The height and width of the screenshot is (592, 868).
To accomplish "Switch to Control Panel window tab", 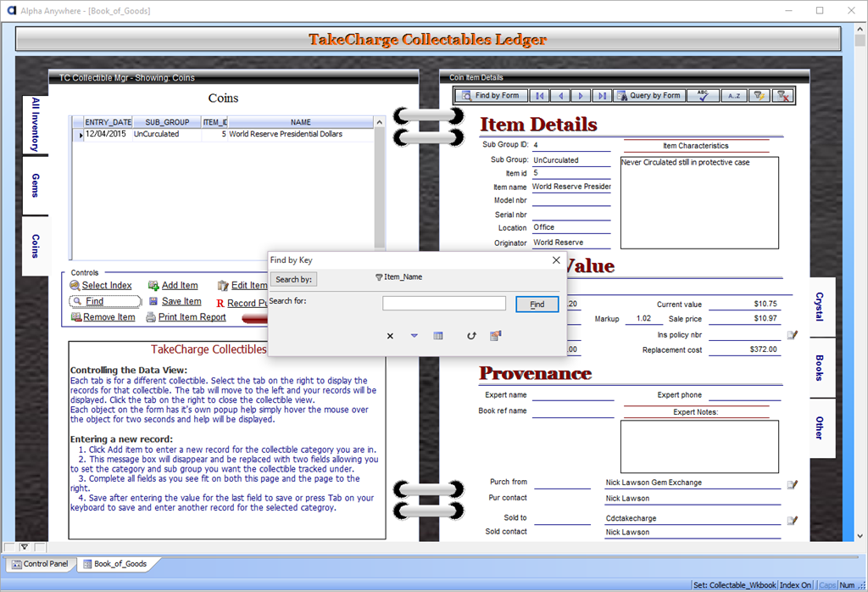I will pyautogui.click(x=40, y=564).
